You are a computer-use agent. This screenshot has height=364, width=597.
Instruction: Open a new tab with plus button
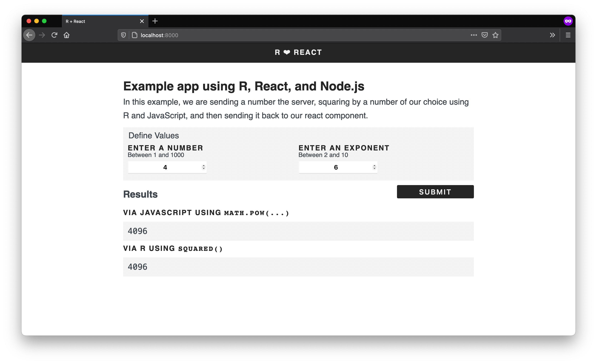pyautogui.click(x=155, y=21)
